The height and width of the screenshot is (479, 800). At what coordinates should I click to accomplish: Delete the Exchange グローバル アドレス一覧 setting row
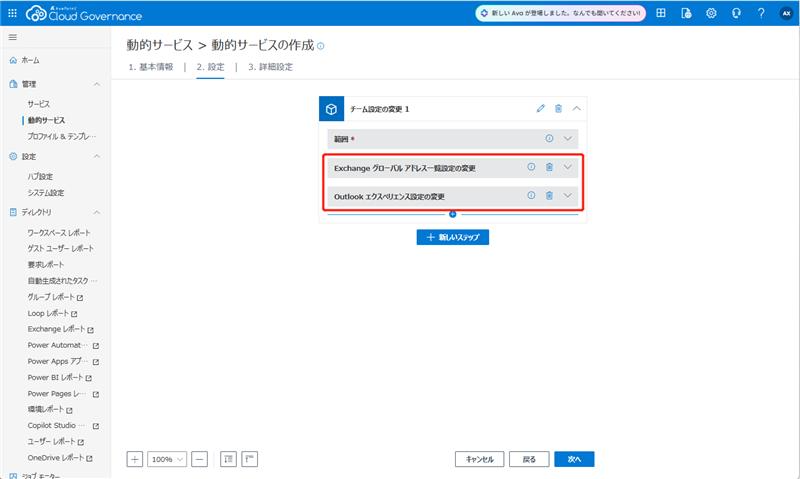(x=549, y=167)
